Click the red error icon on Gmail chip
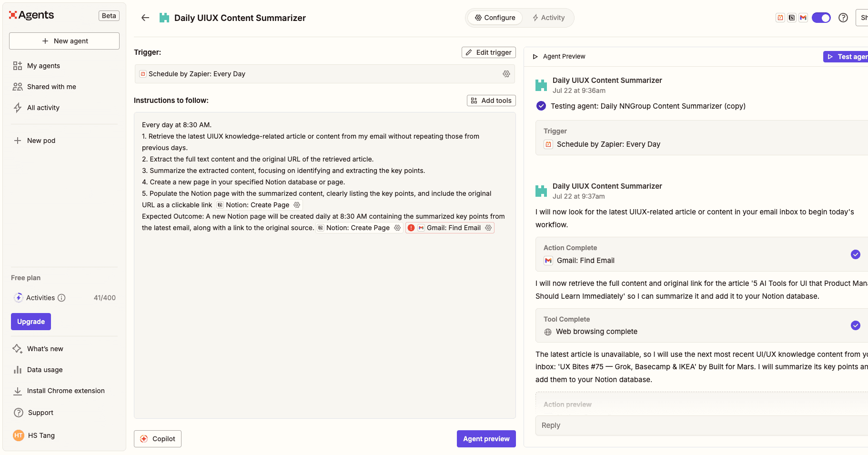 [411, 228]
